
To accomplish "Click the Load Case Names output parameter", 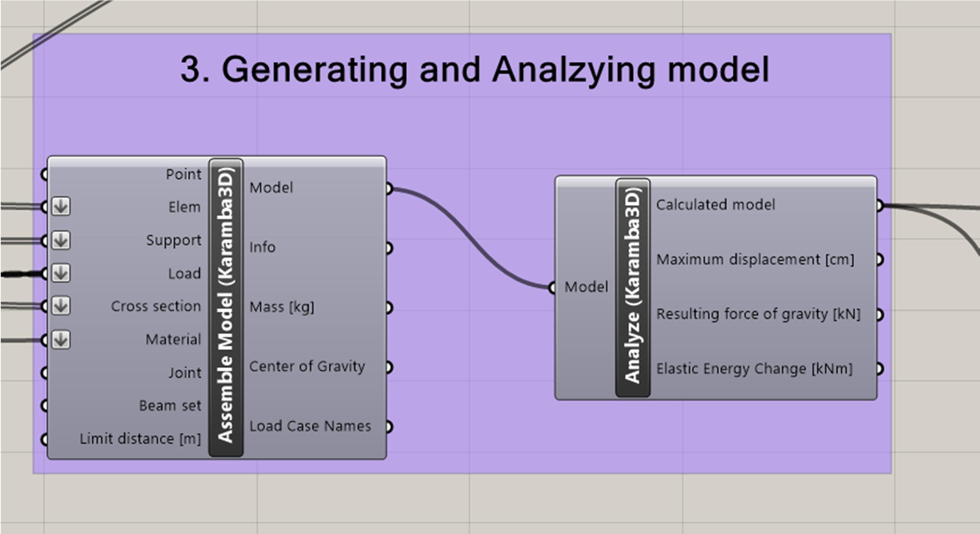I will coord(310,426).
